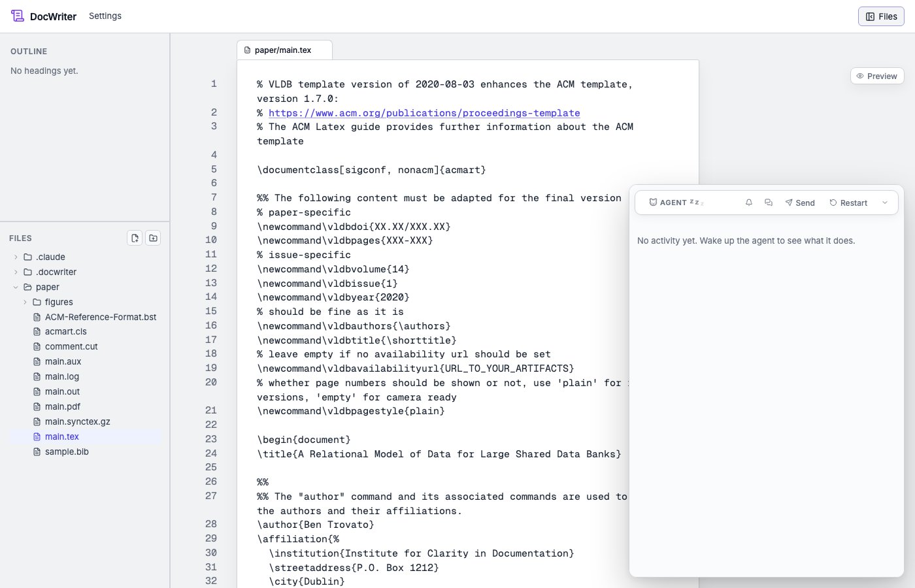Click Restart in agent panel

click(x=848, y=203)
